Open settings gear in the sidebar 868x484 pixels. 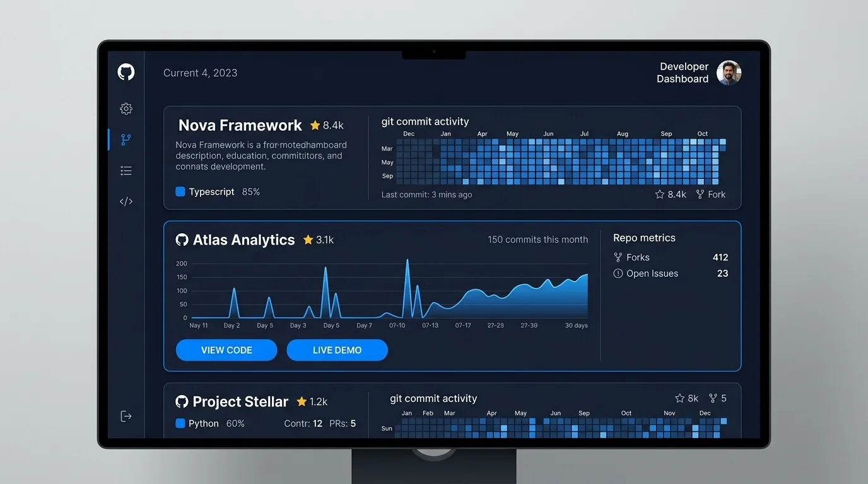point(126,108)
